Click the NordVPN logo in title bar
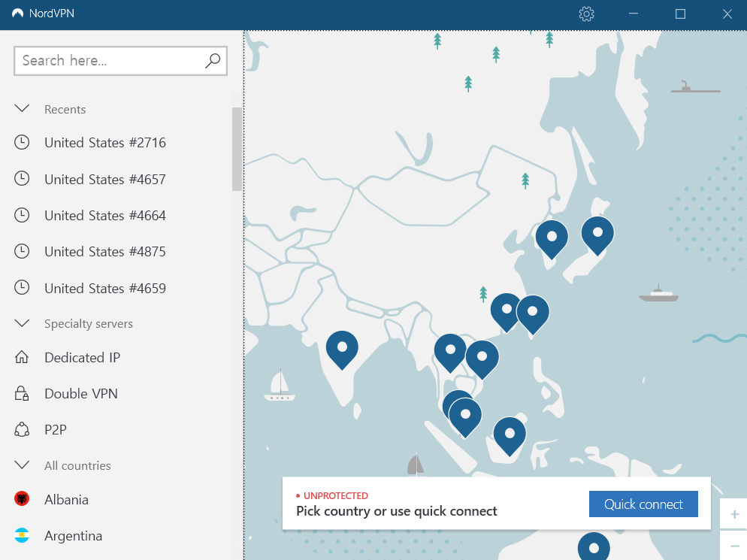The width and height of the screenshot is (747, 560). point(17,14)
